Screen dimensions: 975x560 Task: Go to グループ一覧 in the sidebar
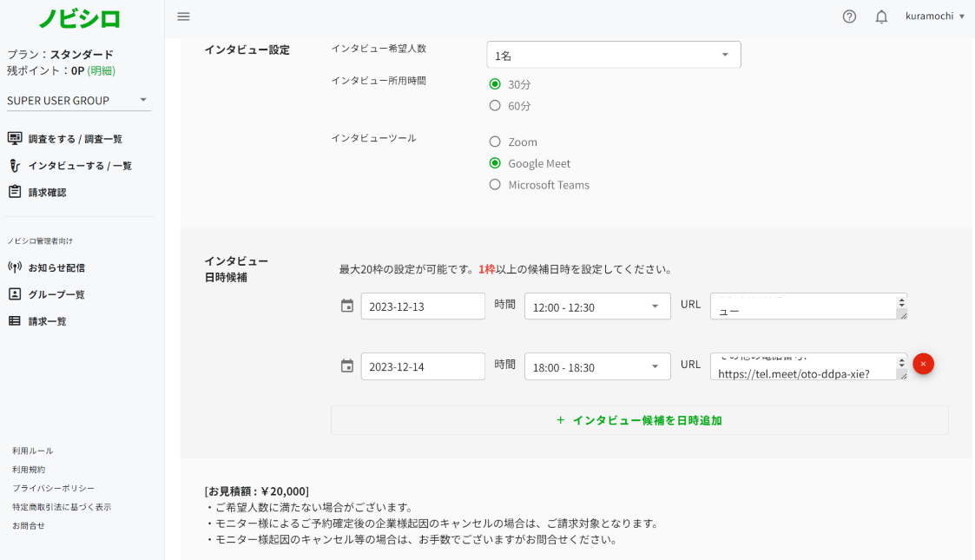(x=56, y=294)
